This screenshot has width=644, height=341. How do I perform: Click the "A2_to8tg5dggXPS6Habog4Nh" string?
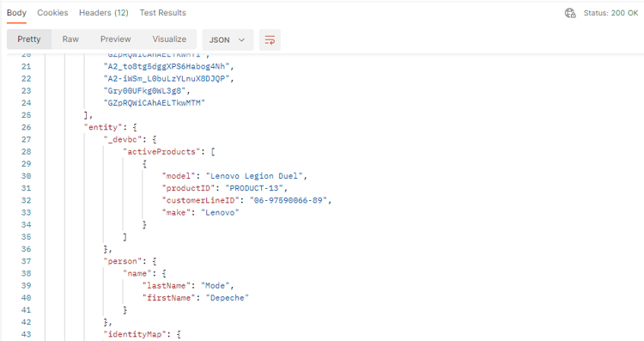[167, 66]
